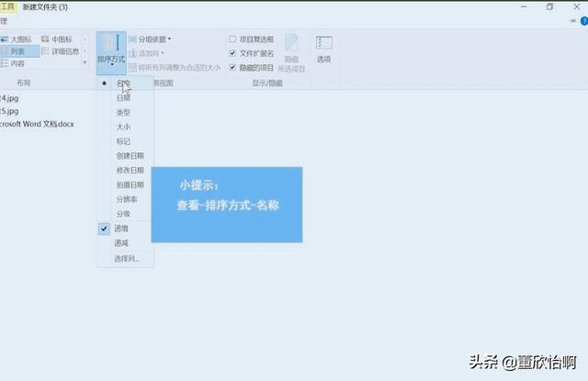588x381 pixels.
Task: Expand 分组依据 (Group by) dropdown
Action: point(153,39)
